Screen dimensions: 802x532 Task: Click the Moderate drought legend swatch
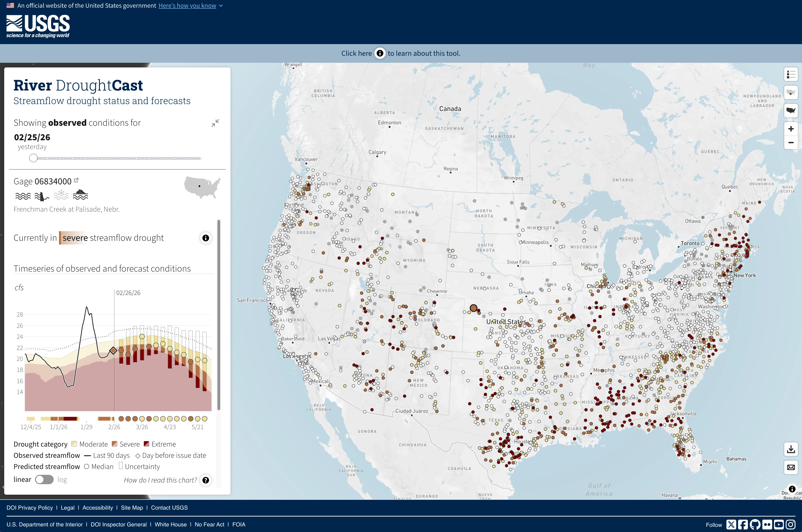(x=74, y=444)
